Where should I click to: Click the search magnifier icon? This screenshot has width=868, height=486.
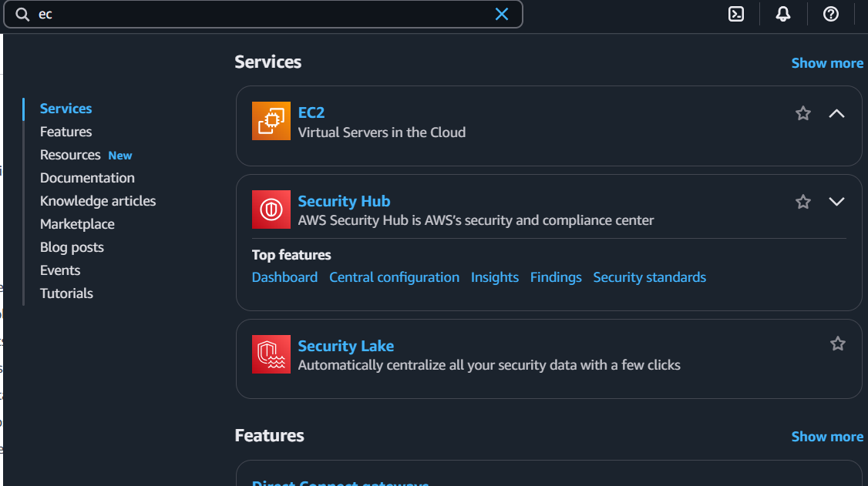point(21,14)
